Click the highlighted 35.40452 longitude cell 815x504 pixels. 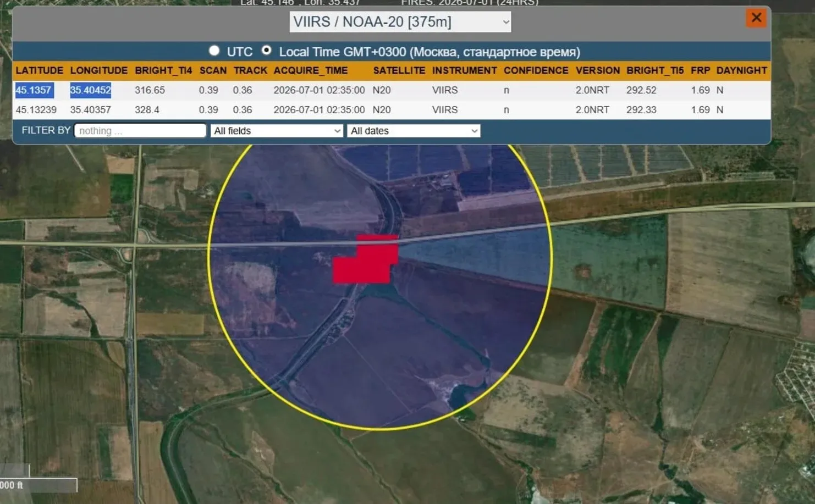coord(91,90)
